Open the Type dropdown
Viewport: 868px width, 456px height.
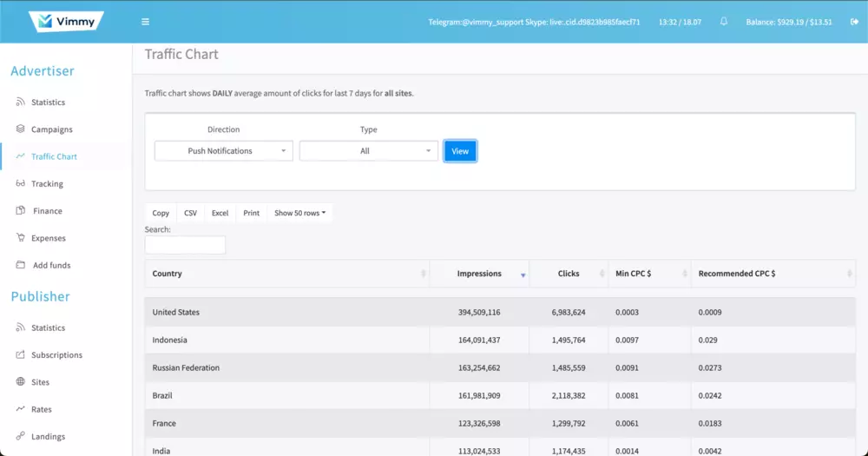(369, 151)
